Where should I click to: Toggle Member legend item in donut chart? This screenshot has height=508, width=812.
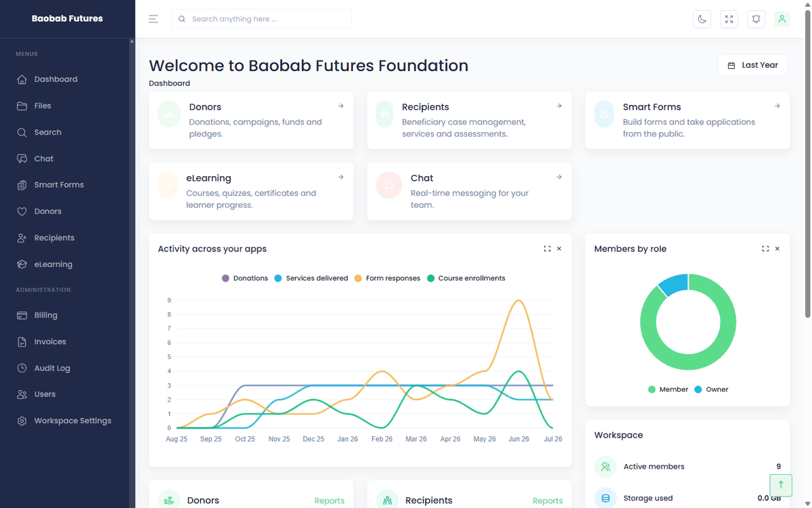[x=668, y=389]
